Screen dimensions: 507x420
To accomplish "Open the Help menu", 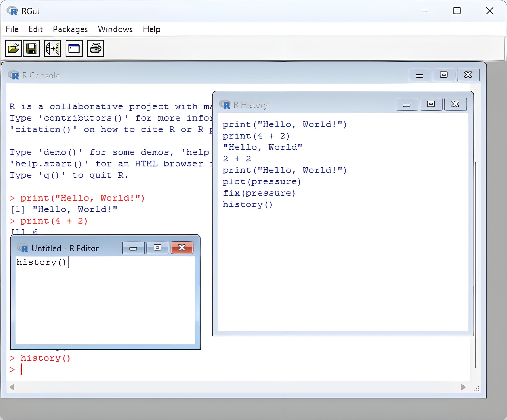I will tap(151, 29).
